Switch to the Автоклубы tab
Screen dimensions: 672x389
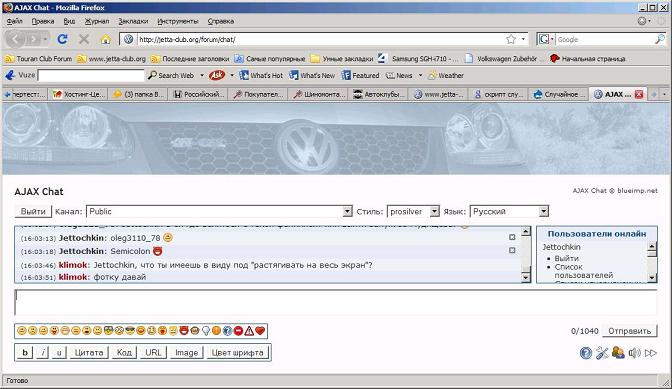click(379, 94)
